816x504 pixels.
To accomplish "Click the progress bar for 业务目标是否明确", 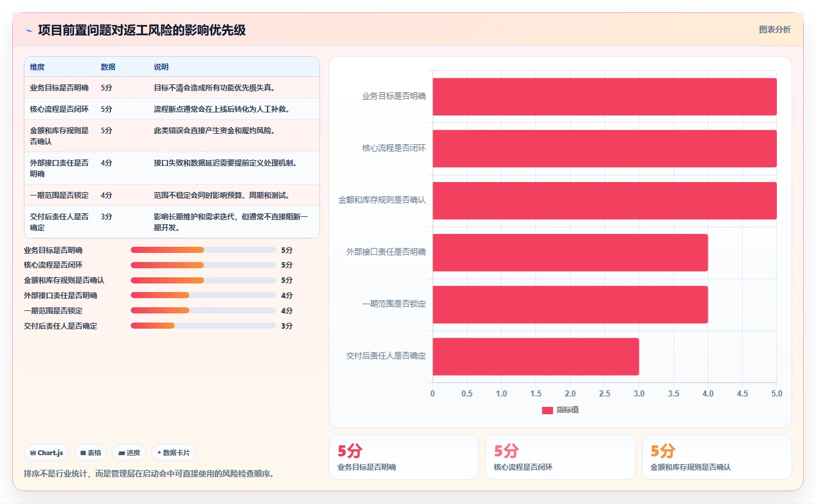I will (203, 250).
